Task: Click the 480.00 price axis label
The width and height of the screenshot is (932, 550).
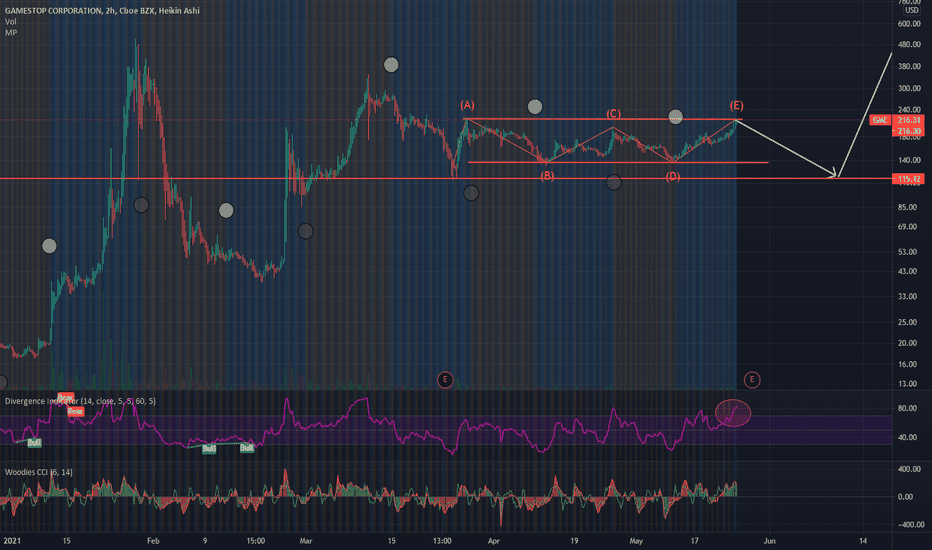Action: click(x=909, y=45)
